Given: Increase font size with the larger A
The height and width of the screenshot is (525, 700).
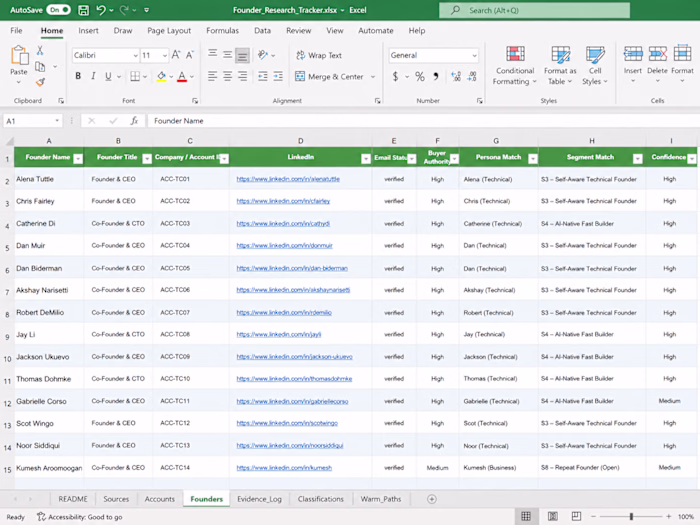Looking at the screenshot, I should click(176, 55).
